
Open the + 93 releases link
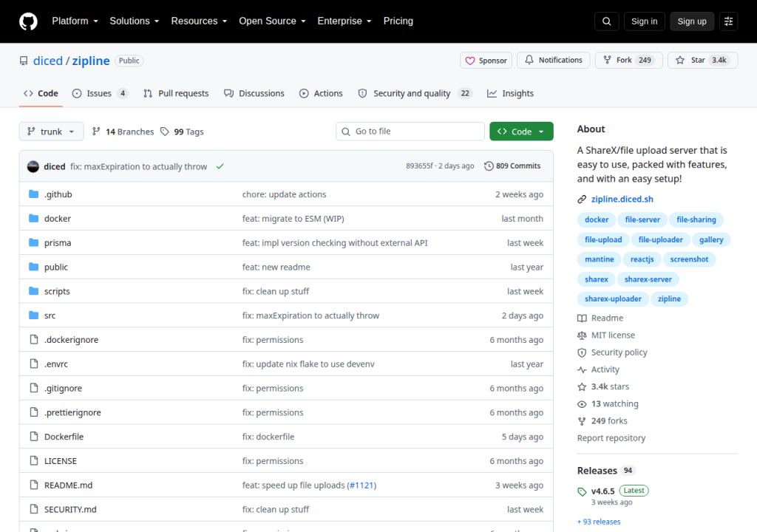coord(599,522)
